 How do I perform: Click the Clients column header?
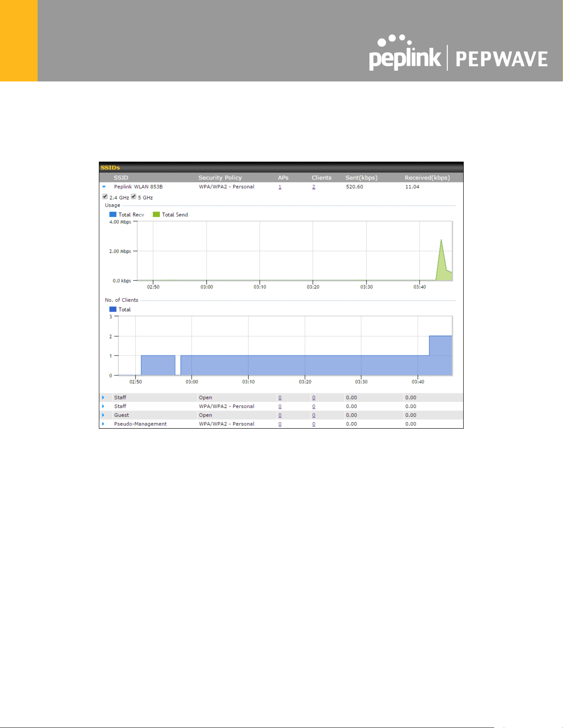(321, 178)
